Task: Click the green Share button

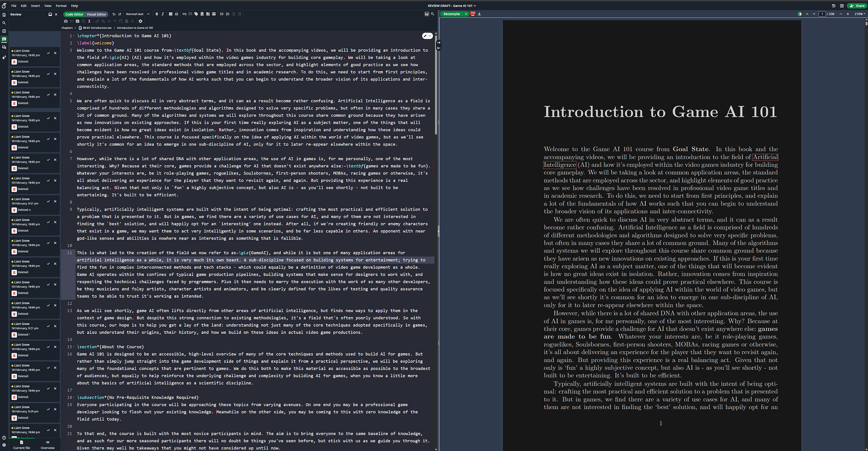Action: 857,6
